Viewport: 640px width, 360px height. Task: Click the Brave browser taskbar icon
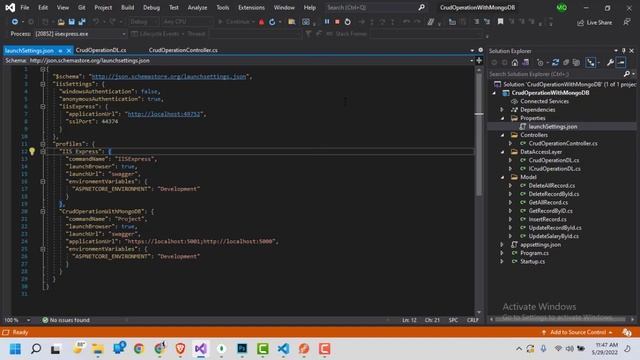pos(180,349)
